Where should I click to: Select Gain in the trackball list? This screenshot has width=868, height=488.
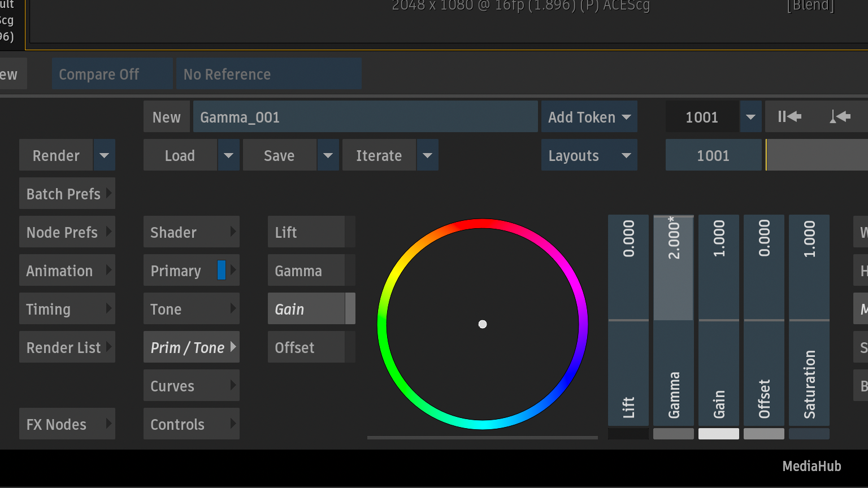click(x=306, y=308)
